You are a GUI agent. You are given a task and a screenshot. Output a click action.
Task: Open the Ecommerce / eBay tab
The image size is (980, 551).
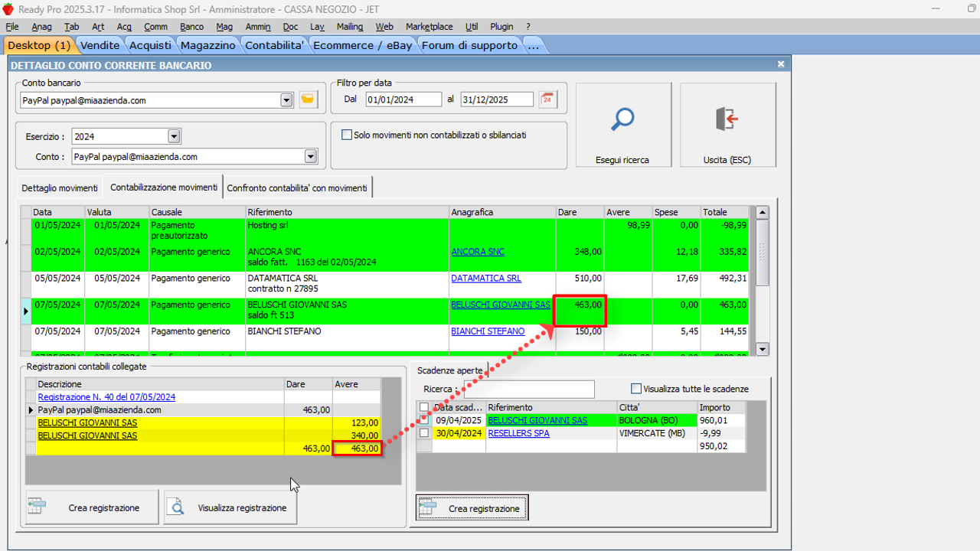coord(363,45)
